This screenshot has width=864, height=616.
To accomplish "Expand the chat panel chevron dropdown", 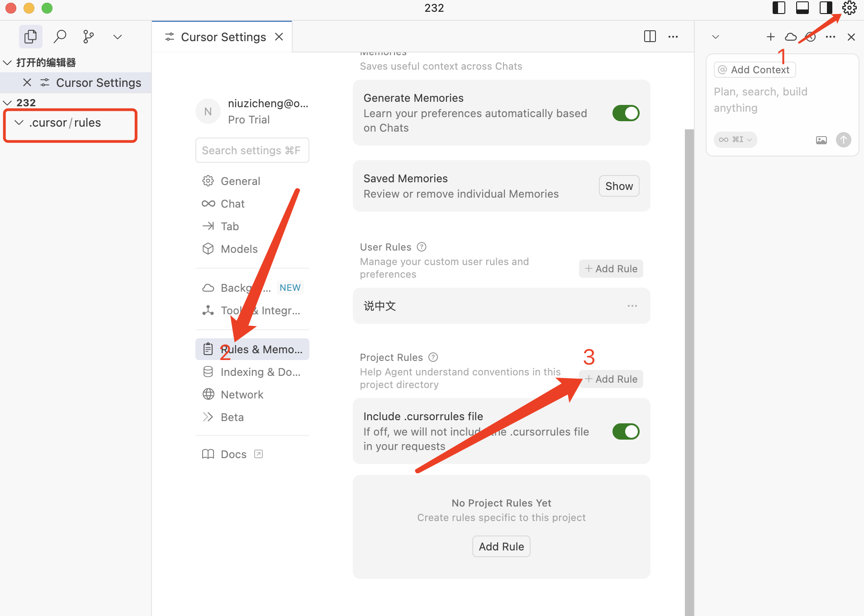I will click(716, 37).
